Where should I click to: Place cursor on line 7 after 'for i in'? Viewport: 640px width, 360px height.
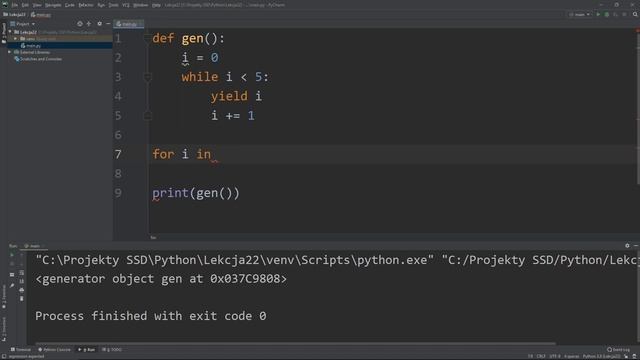212,154
